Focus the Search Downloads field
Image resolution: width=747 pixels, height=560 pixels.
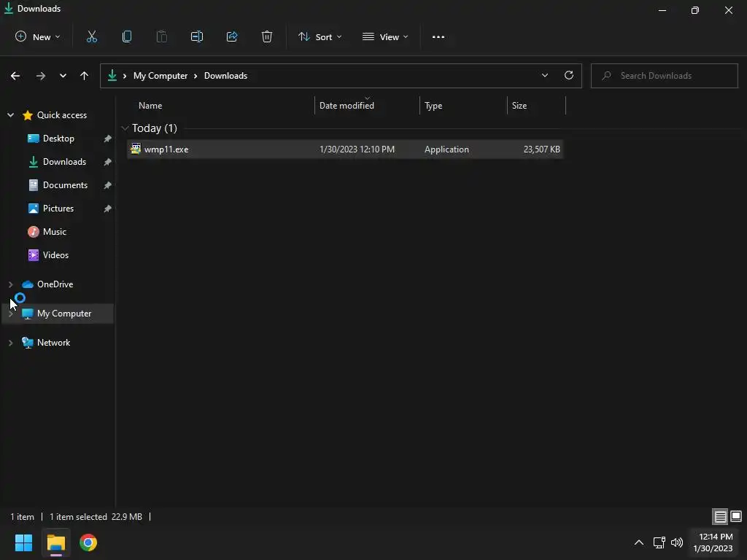[x=664, y=76]
